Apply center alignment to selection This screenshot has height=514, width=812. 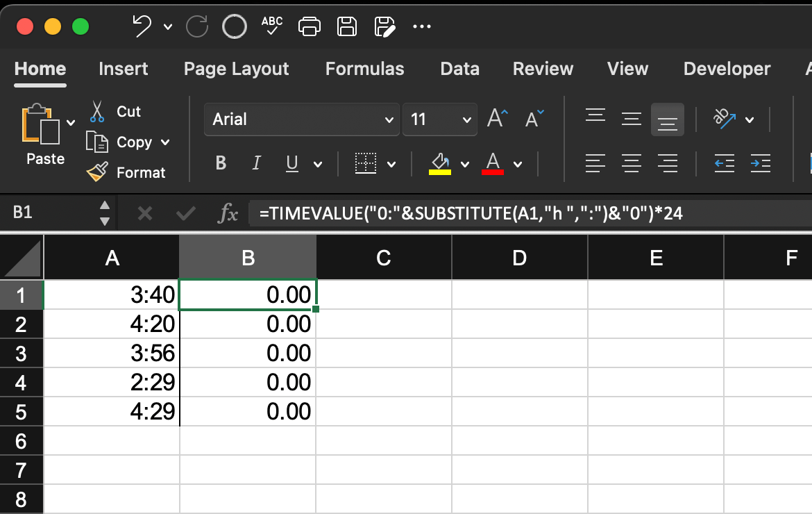coord(632,163)
